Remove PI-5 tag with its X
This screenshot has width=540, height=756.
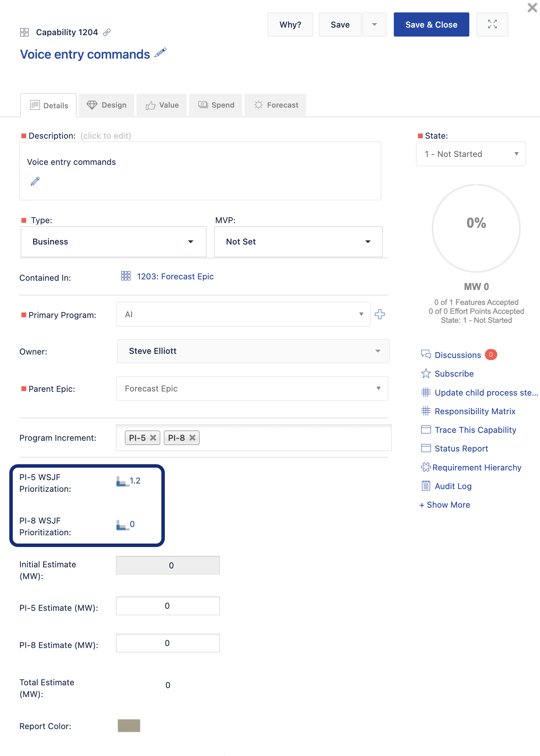pos(153,438)
